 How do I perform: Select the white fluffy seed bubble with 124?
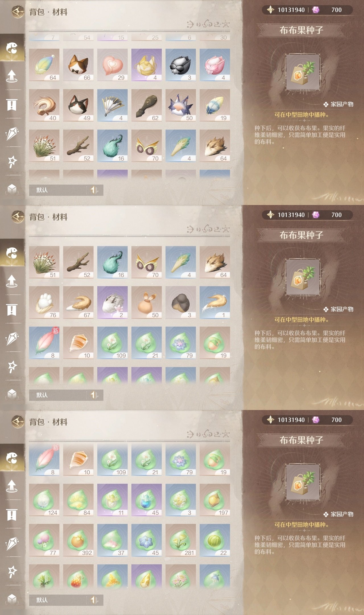tap(44, 500)
